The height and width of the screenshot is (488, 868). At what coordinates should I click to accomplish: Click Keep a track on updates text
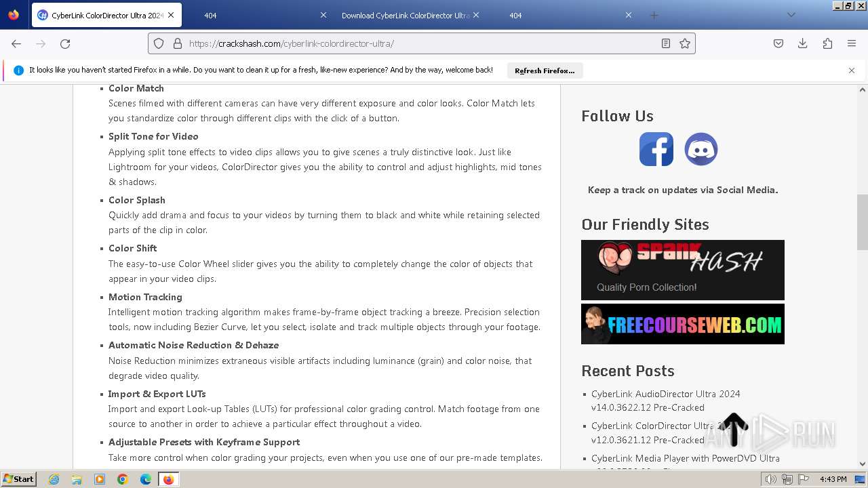click(x=683, y=190)
